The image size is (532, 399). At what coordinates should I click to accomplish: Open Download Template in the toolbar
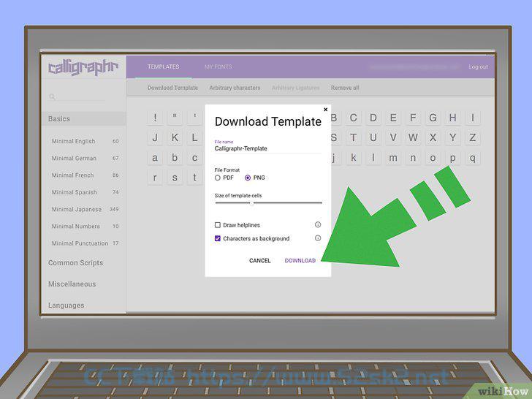click(x=172, y=88)
